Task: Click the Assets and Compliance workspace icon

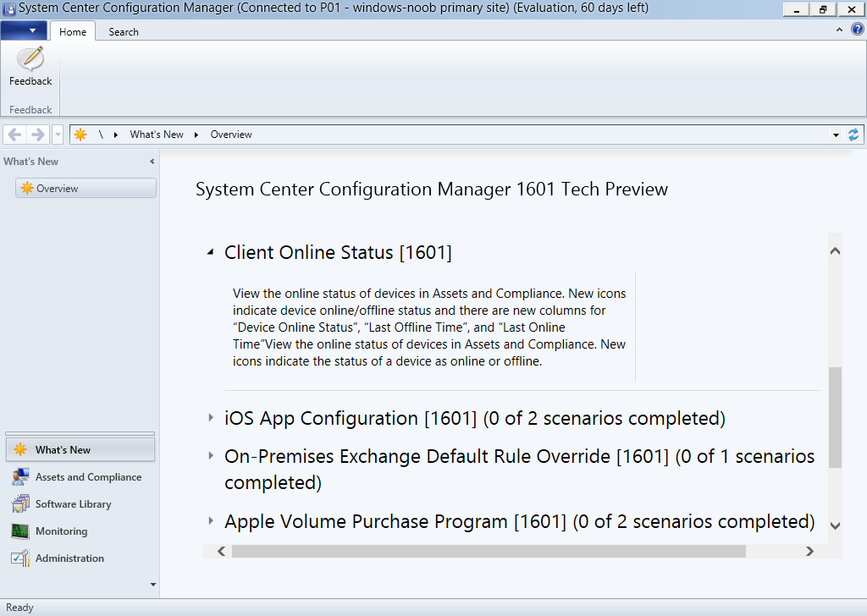Action: pyautogui.click(x=20, y=476)
